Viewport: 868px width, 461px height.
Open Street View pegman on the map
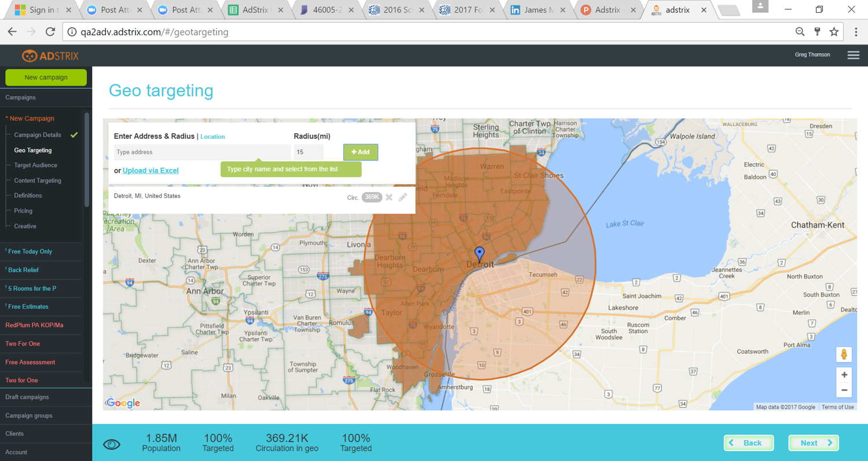pyautogui.click(x=844, y=354)
